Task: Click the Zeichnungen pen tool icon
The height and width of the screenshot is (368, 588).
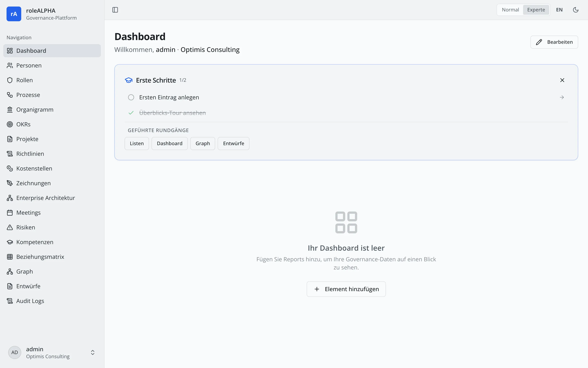Action: (10, 183)
